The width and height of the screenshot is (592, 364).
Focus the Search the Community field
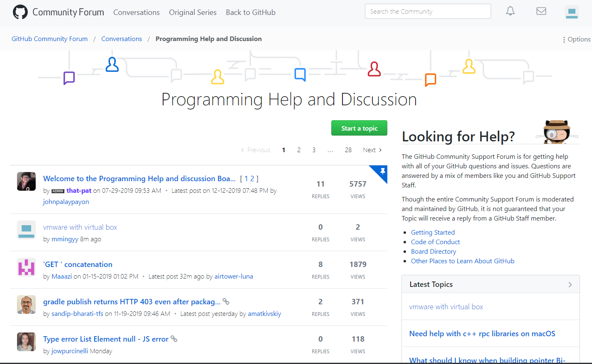coord(428,11)
